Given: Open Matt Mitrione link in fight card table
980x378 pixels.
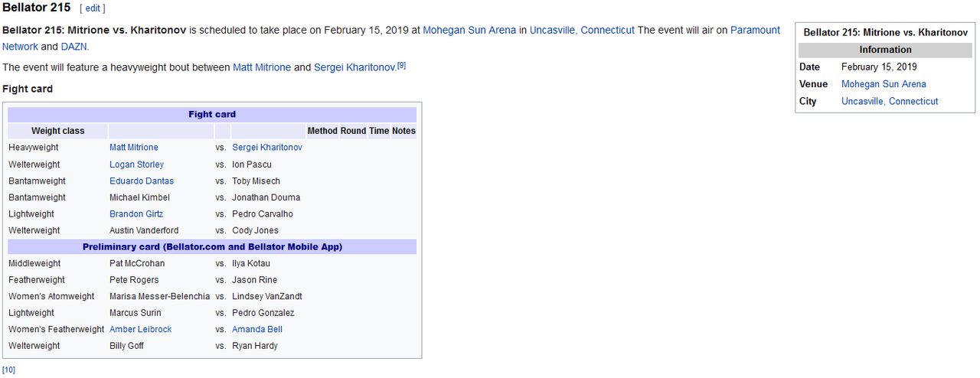Looking at the screenshot, I should (x=134, y=148).
